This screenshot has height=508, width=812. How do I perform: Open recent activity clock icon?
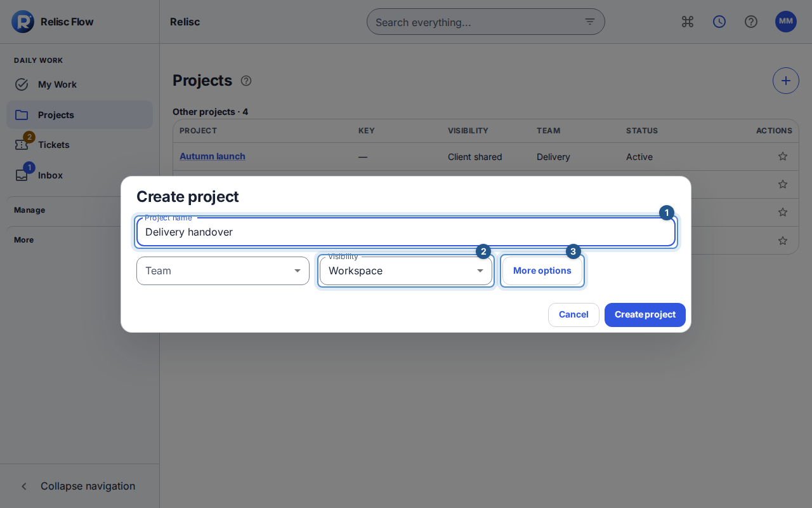(719, 22)
